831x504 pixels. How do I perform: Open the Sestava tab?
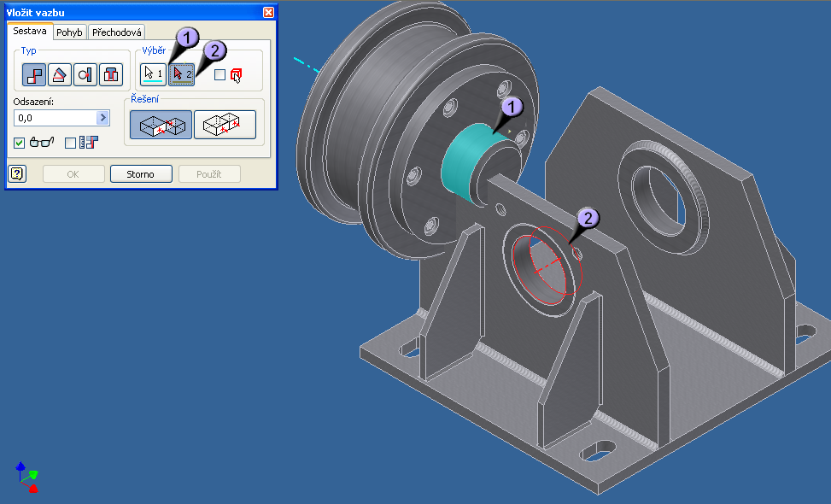29,32
